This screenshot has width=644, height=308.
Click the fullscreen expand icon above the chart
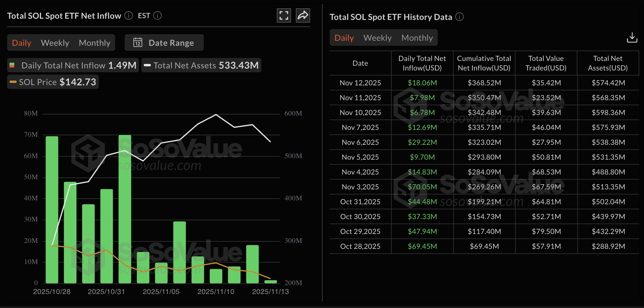284,15
